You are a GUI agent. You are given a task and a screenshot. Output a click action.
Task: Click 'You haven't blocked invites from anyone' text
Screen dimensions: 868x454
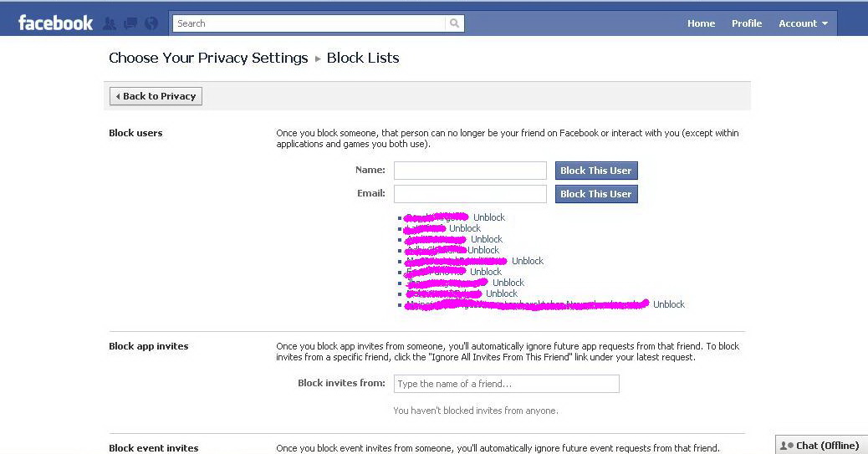(476, 411)
